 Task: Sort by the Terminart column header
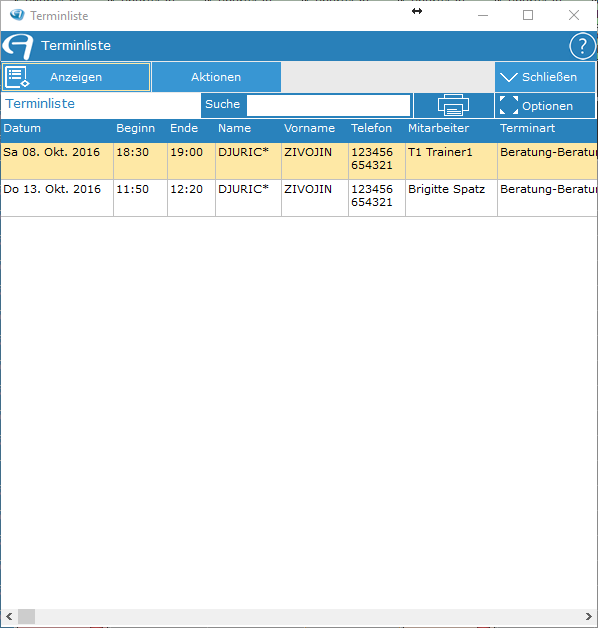527,128
